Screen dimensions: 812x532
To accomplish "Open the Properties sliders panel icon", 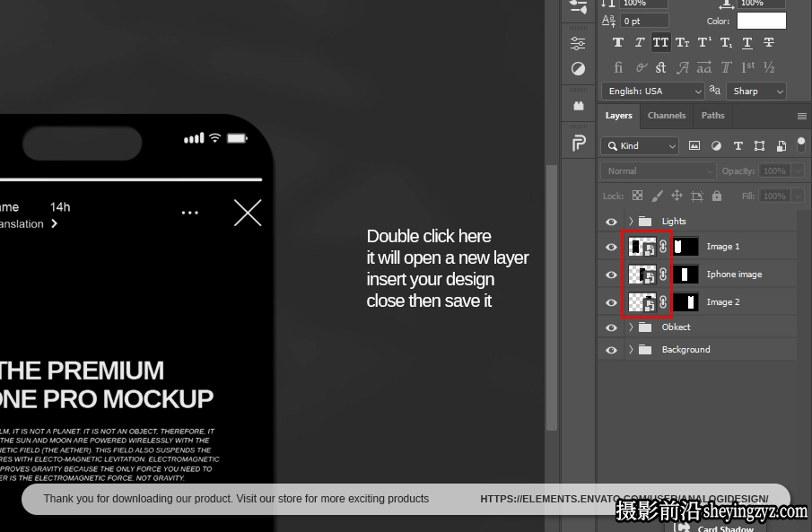I will (x=578, y=44).
